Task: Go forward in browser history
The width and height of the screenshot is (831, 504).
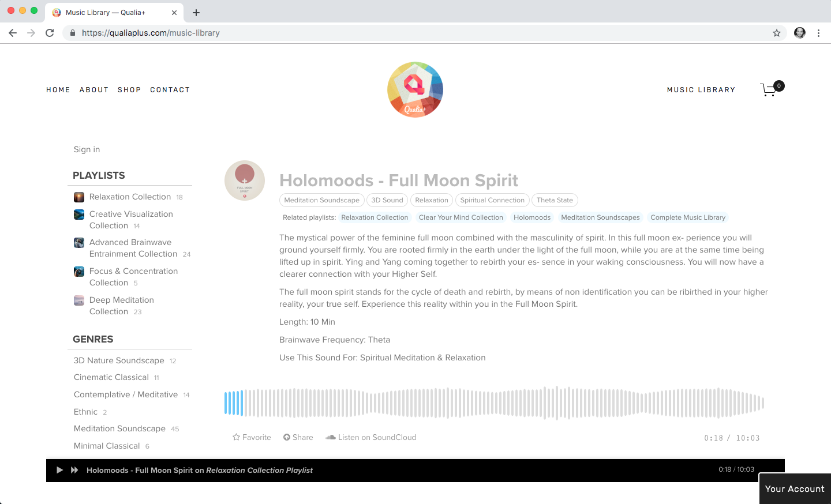Action: coord(31,33)
